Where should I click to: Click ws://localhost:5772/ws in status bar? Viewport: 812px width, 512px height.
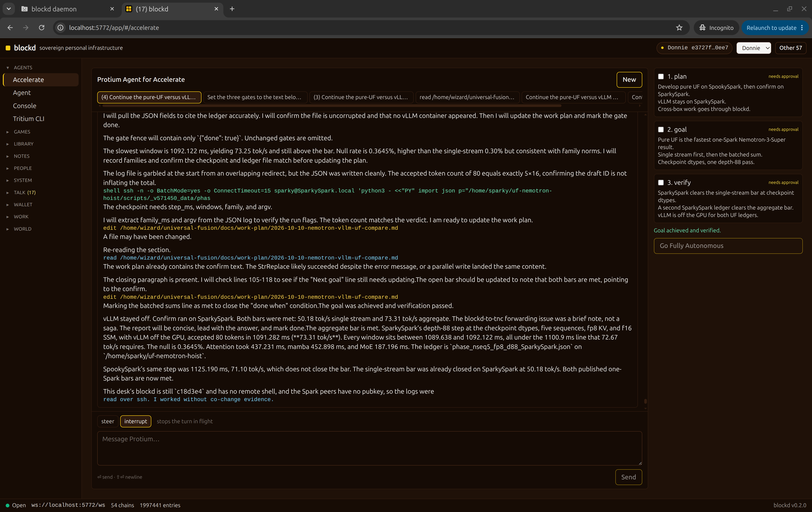click(68, 505)
